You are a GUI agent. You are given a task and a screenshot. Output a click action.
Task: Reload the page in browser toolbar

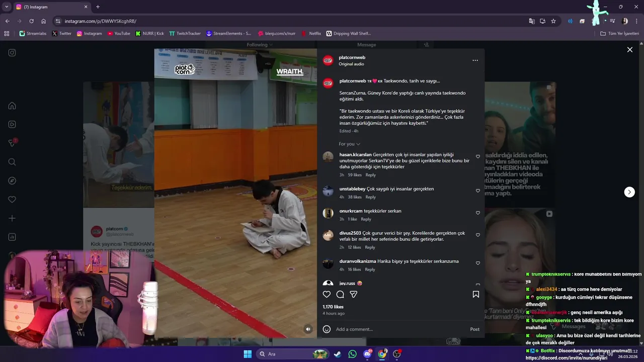coord(31,21)
